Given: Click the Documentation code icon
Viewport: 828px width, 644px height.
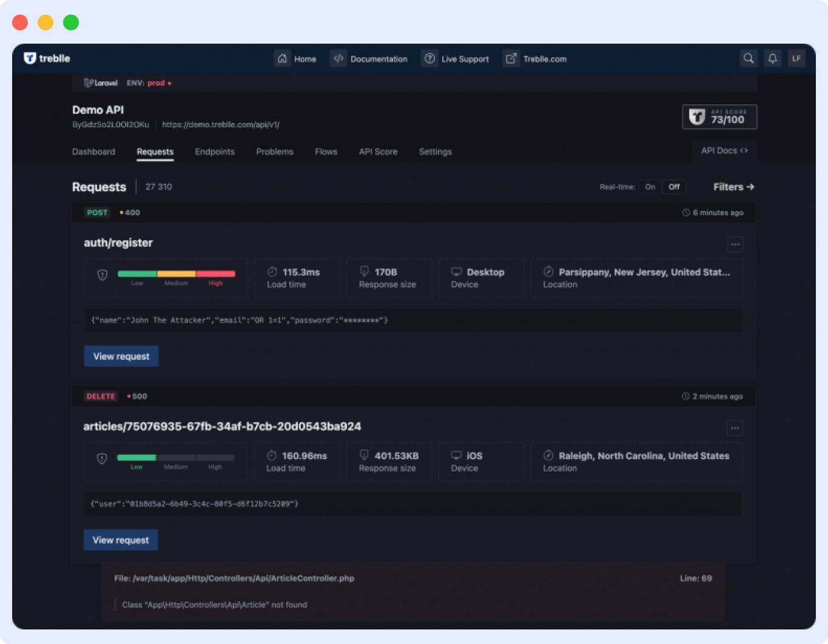Looking at the screenshot, I should 338,58.
